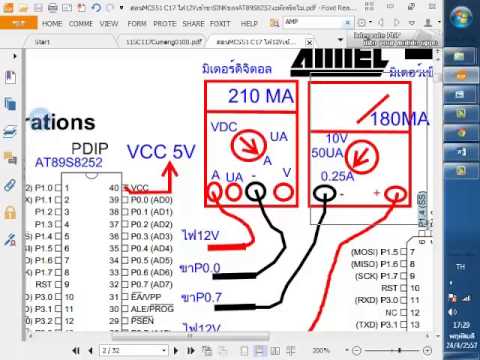This screenshot has height=360, width=480.
Task: Go to the last page button
Action: (x=191, y=351)
